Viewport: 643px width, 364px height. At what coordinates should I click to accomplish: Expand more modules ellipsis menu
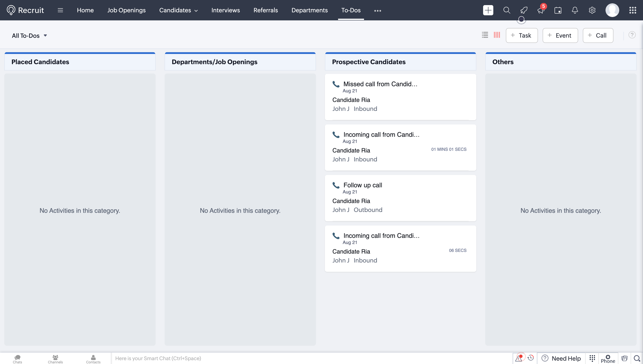[x=377, y=10]
